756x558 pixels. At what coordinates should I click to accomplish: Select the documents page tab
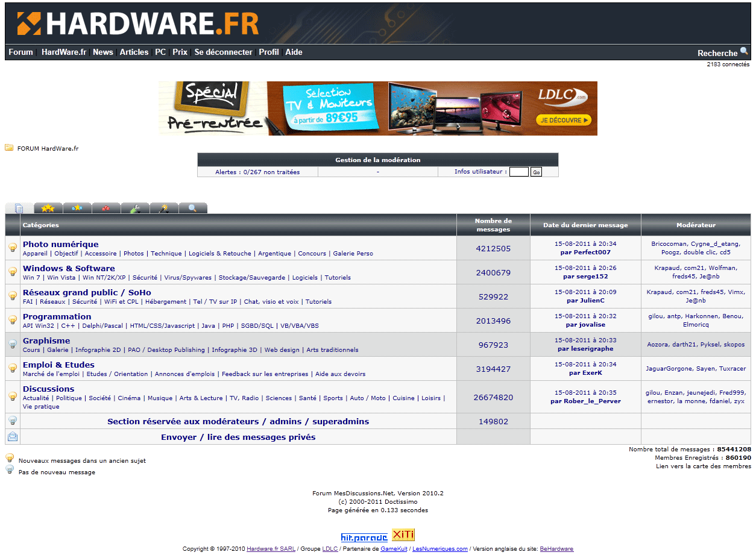(19, 208)
